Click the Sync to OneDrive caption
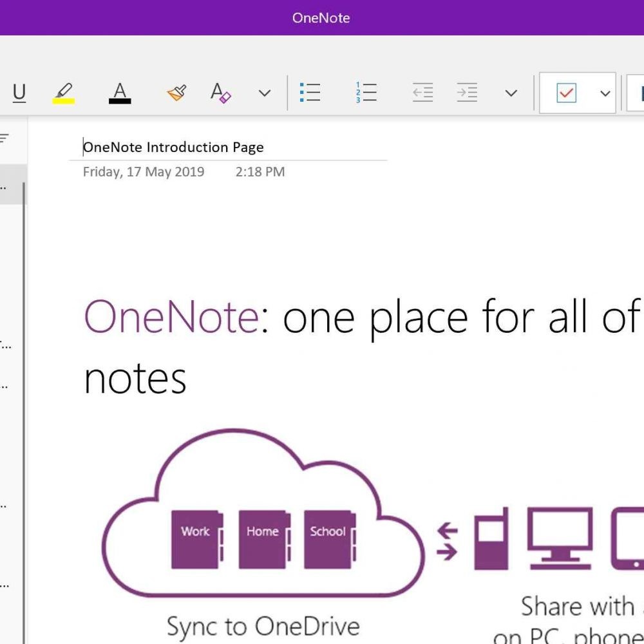The width and height of the screenshot is (644, 644). point(263,627)
